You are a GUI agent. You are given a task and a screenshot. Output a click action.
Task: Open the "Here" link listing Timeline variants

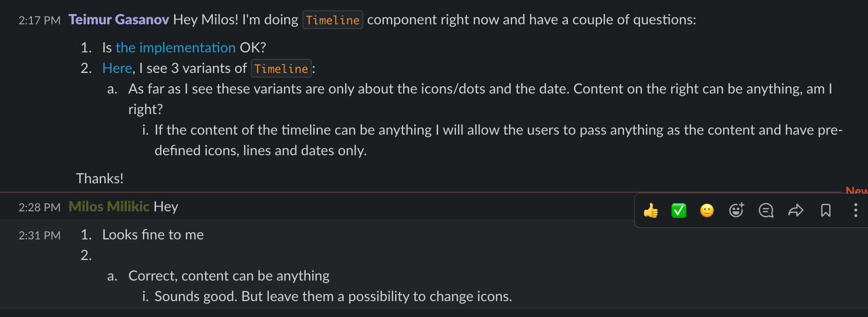[x=117, y=68]
